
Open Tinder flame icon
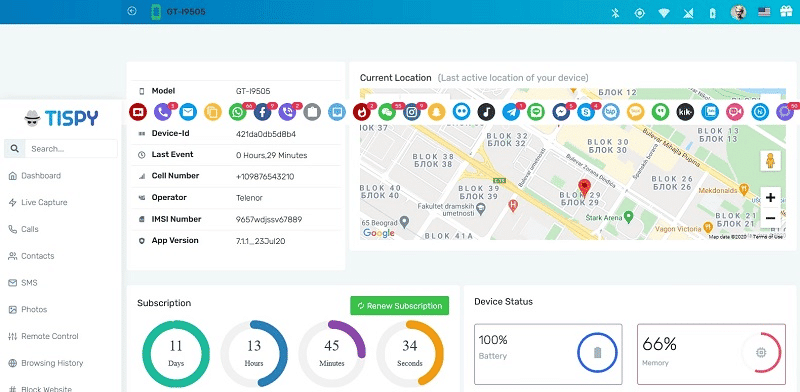(362, 112)
